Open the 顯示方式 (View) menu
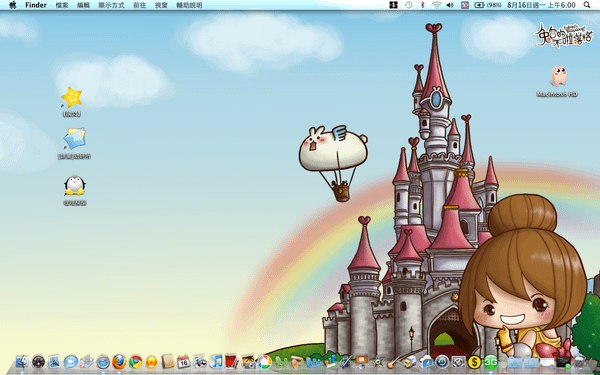600x375 pixels. [x=111, y=5]
